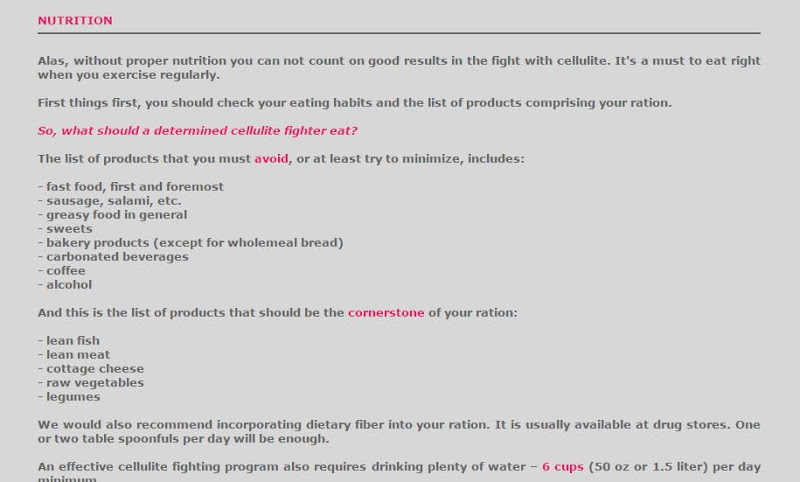The image size is (800, 482).
Task: Click the 'alcohol' list item
Action: point(65,285)
